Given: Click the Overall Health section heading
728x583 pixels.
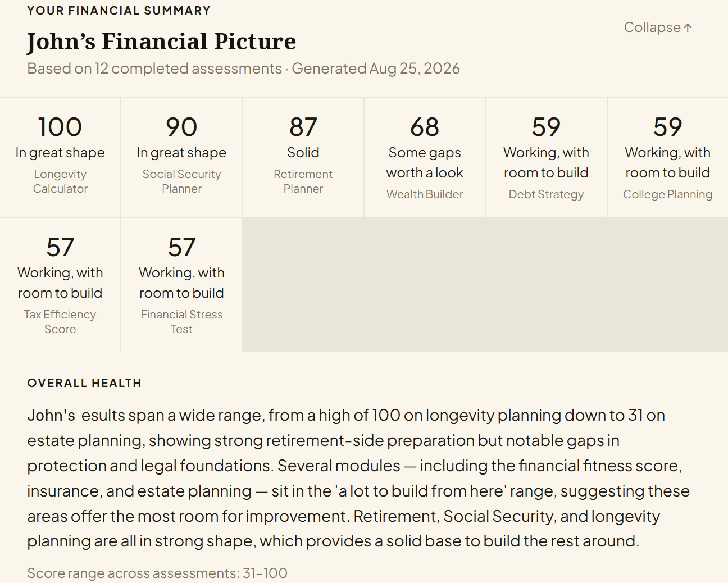Looking at the screenshot, I should point(84,383).
